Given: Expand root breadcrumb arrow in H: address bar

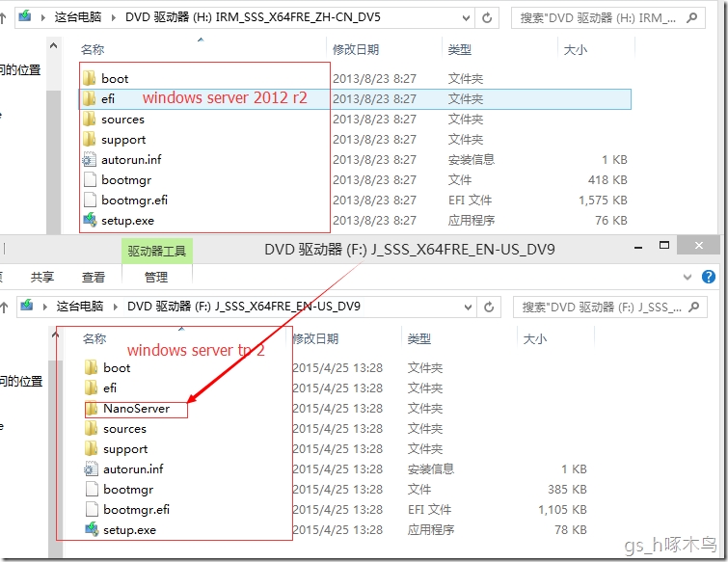Looking at the screenshot, I should 43,17.
